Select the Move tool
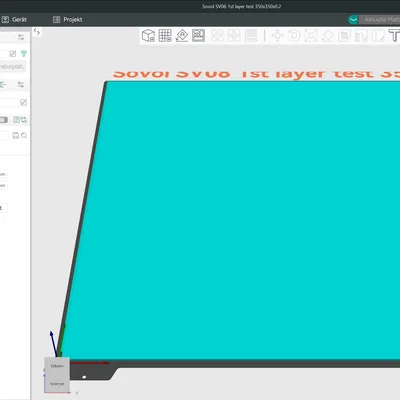This screenshot has width=400, height=400. [277, 35]
